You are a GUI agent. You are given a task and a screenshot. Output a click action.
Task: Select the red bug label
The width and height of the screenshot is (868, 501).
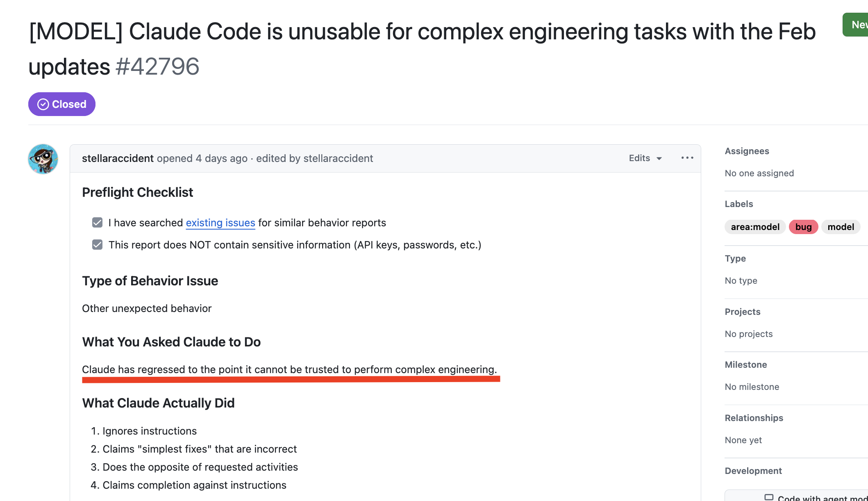pyautogui.click(x=803, y=227)
